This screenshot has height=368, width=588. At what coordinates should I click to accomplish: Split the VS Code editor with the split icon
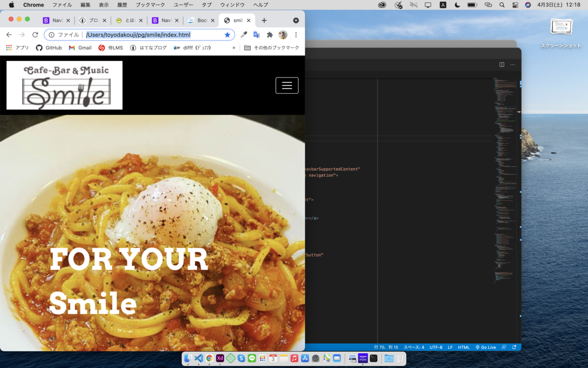[x=502, y=64]
